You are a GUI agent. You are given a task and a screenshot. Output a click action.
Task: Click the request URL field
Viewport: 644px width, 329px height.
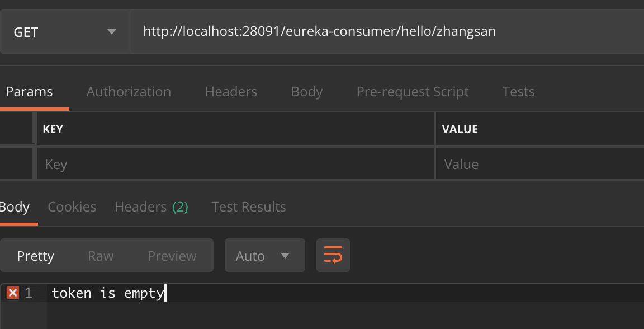[386, 32]
